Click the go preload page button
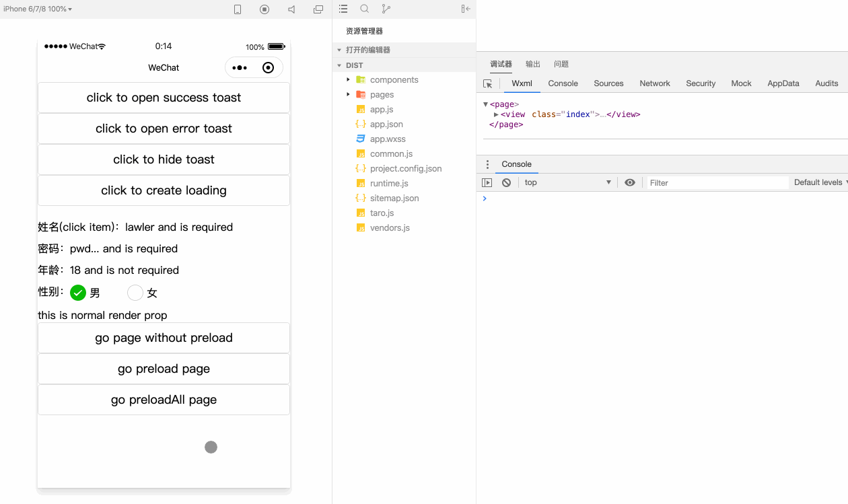The image size is (848, 504). click(164, 369)
